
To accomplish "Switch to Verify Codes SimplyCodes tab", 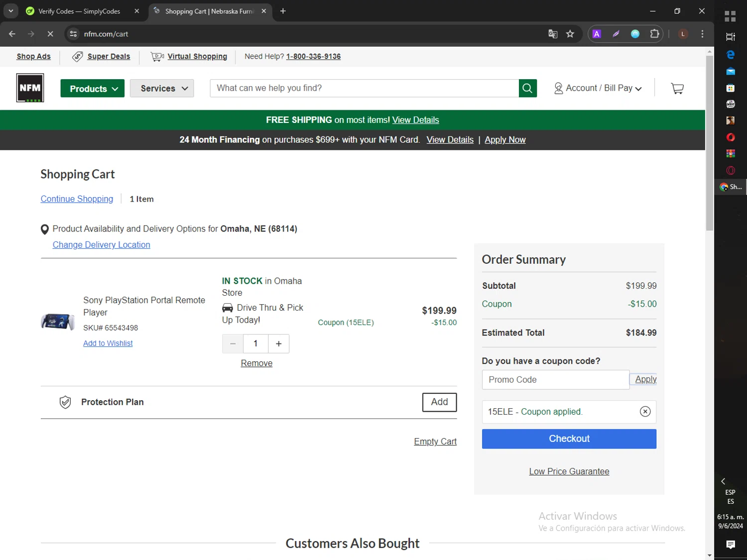I will [79, 11].
